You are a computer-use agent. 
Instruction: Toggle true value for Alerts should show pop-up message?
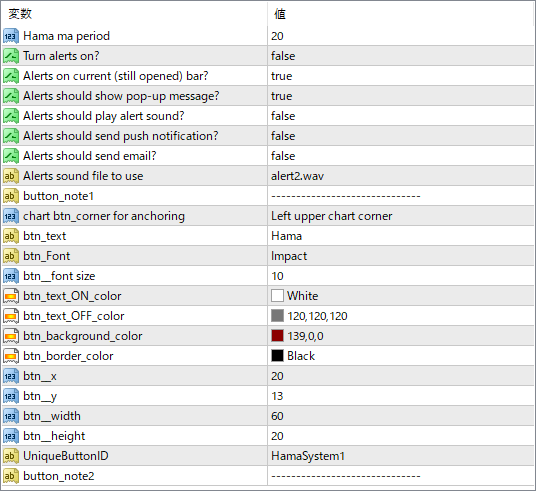pos(401,96)
